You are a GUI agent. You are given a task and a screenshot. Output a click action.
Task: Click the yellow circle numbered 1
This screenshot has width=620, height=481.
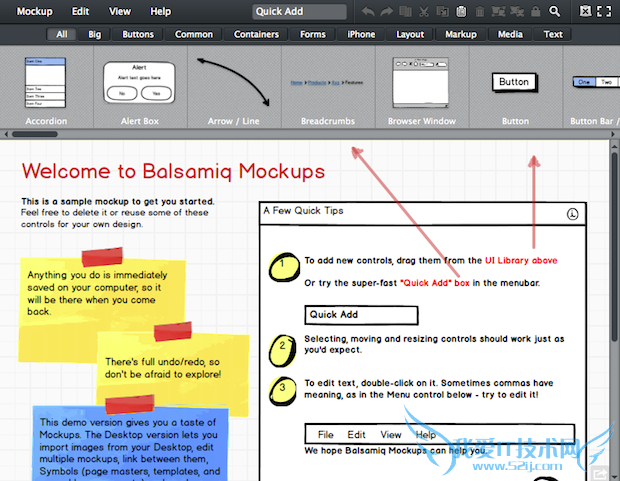(284, 267)
